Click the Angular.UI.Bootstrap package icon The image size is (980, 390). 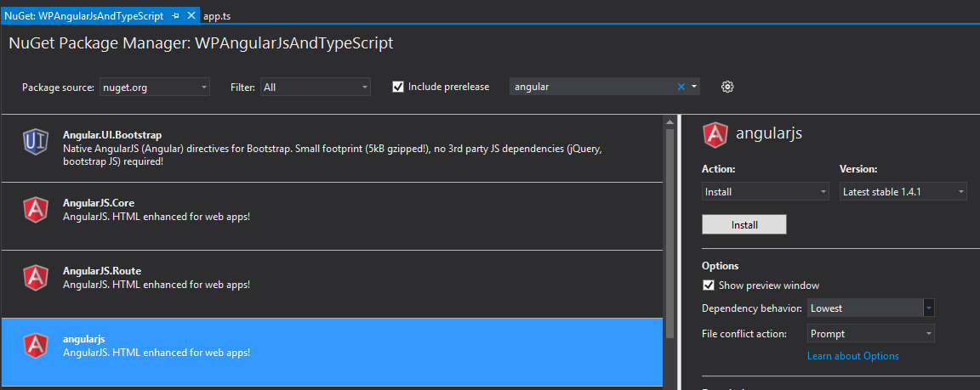point(35,141)
